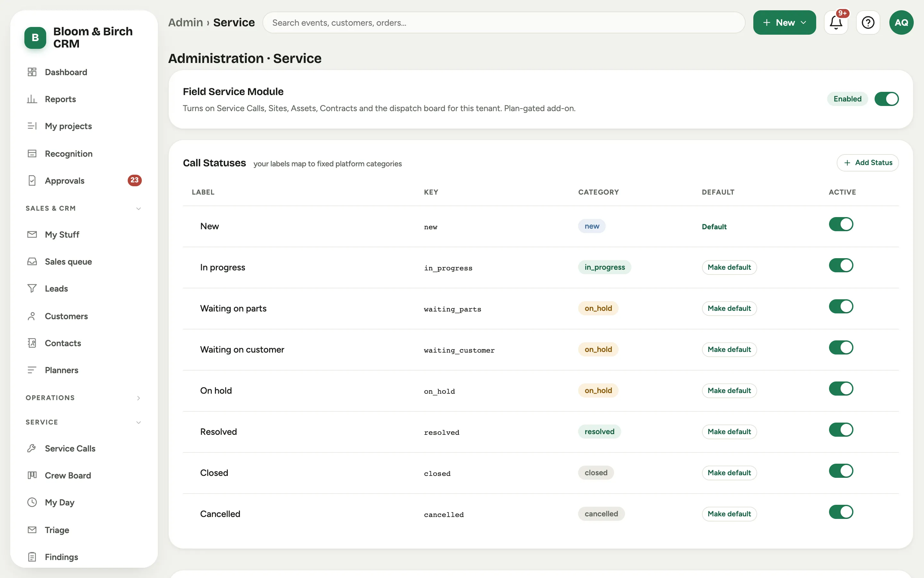Click the Service Calls wrench icon

pyautogui.click(x=32, y=448)
